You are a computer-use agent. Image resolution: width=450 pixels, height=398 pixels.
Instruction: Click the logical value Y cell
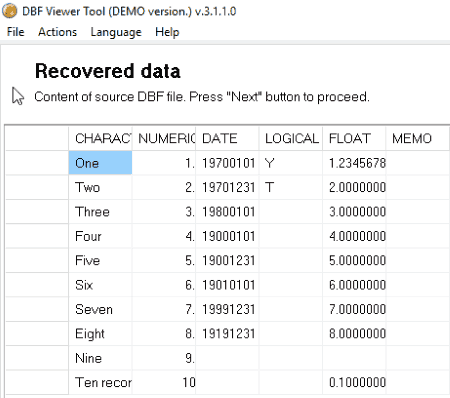point(290,163)
